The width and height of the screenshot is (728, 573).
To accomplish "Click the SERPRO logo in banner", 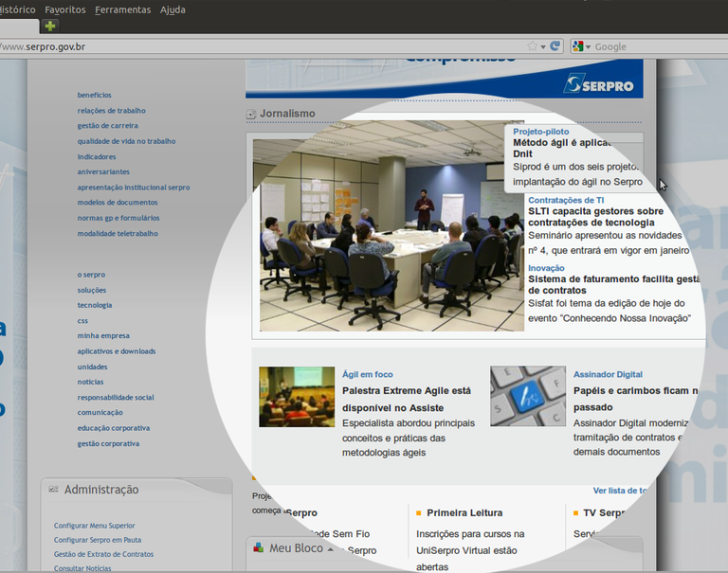I will point(599,84).
